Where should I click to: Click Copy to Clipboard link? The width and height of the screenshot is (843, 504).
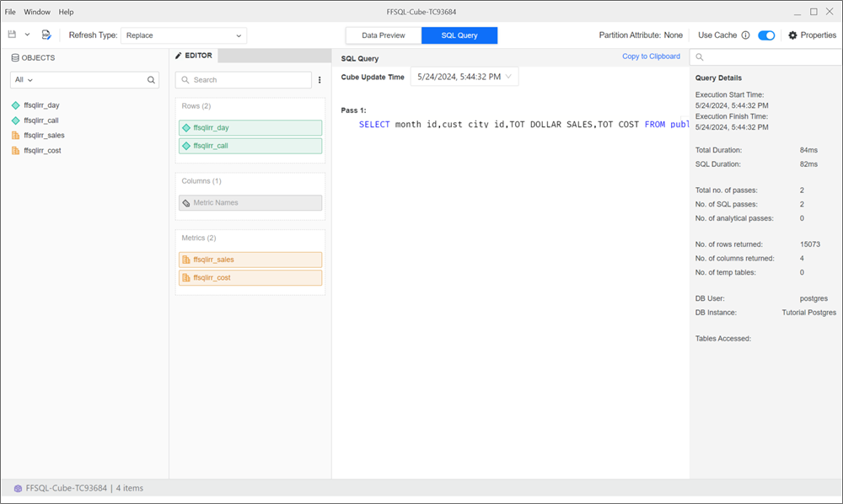coord(651,56)
